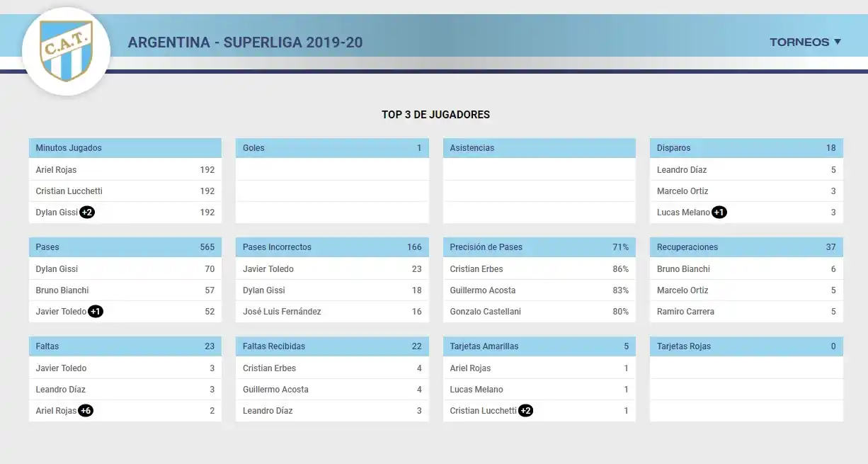Click the Argentina - Superliga 2019-20 title

click(x=245, y=43)
